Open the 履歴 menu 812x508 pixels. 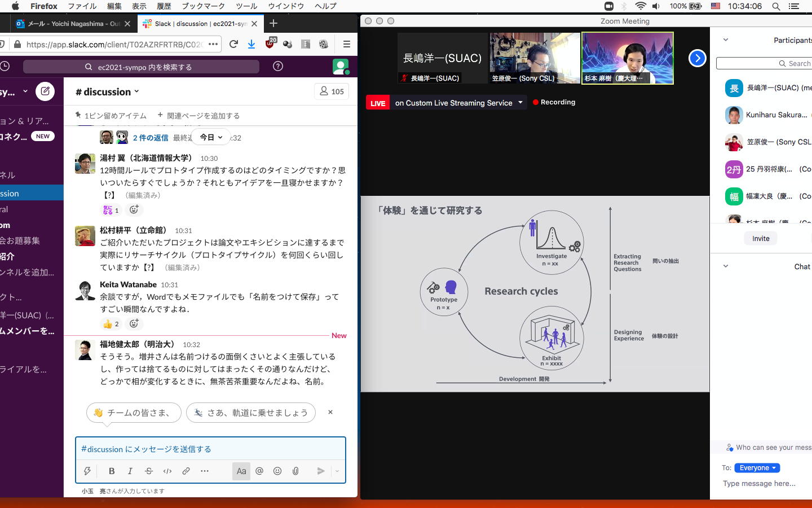[164, 6]
